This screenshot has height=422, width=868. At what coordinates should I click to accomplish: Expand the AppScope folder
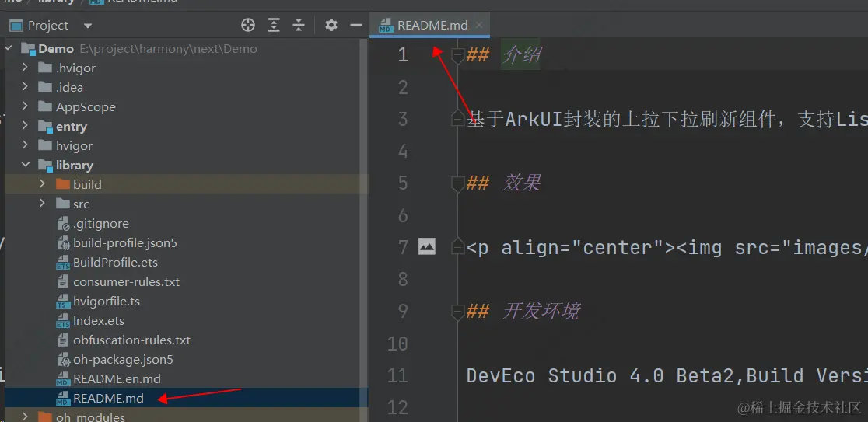25,106
